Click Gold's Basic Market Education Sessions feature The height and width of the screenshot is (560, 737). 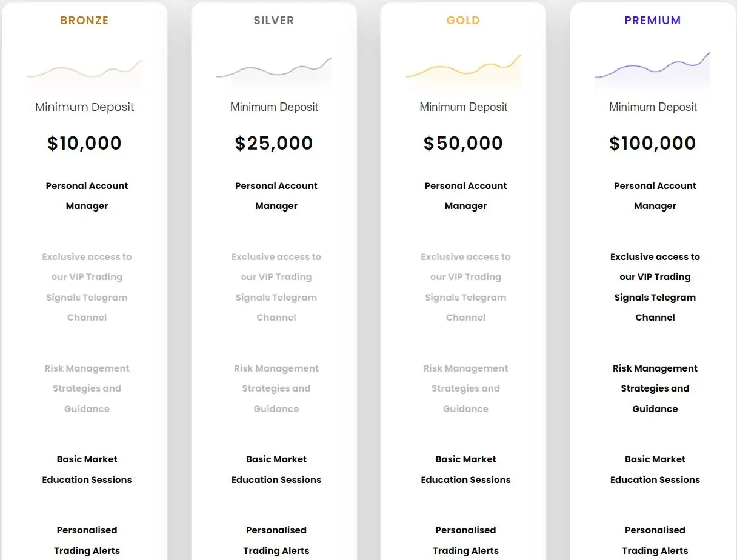tap(465, 469)
